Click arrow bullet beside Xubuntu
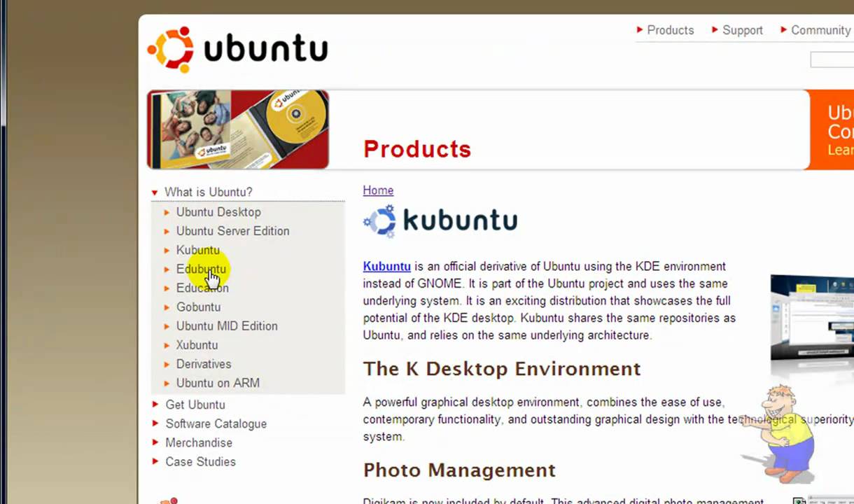854x504 pixels. [x=167, y=345]
